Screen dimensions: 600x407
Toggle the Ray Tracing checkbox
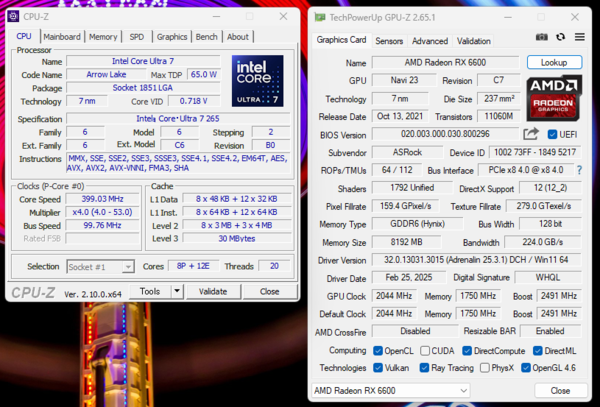click(x=424, y=368)
